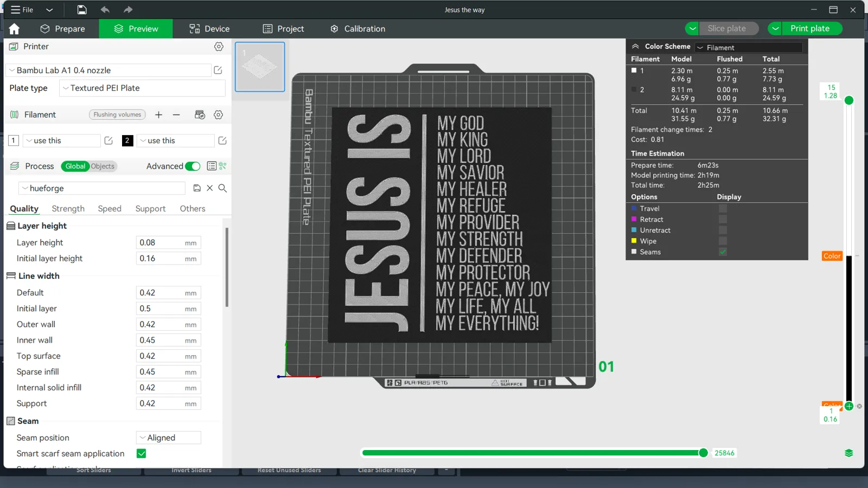Screen dimensions: 868x488
Task: Open the Color Scheme Filament dropdown
Action: point(749,48)
